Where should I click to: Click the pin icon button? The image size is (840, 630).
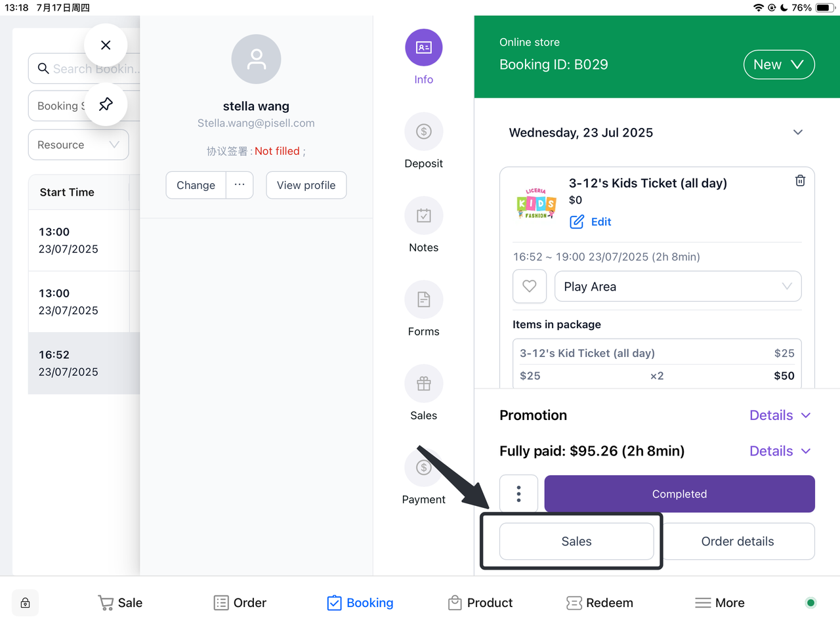[x=106, y=104]
